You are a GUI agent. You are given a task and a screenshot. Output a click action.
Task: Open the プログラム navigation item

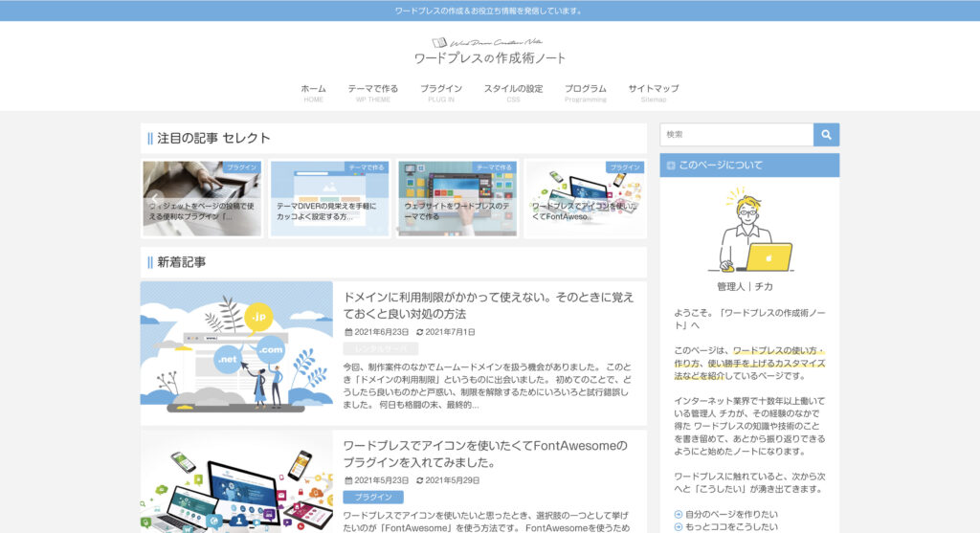(x=585, y=93)
